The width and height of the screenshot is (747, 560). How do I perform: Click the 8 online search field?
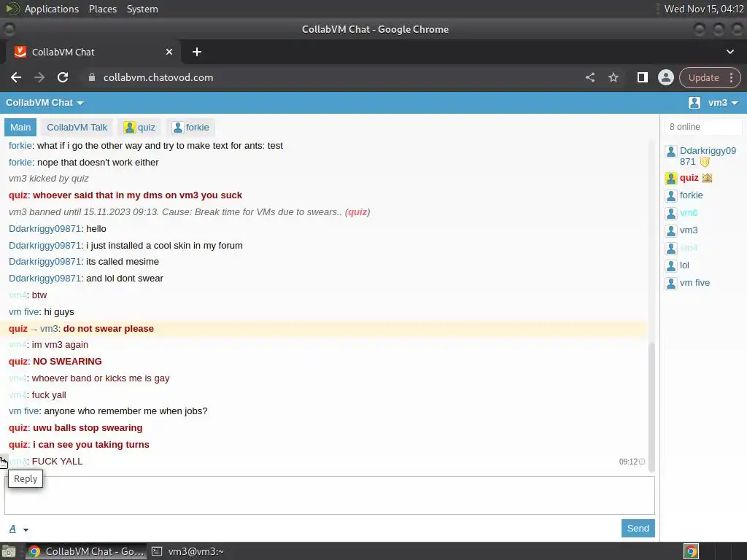coord(703,127)
